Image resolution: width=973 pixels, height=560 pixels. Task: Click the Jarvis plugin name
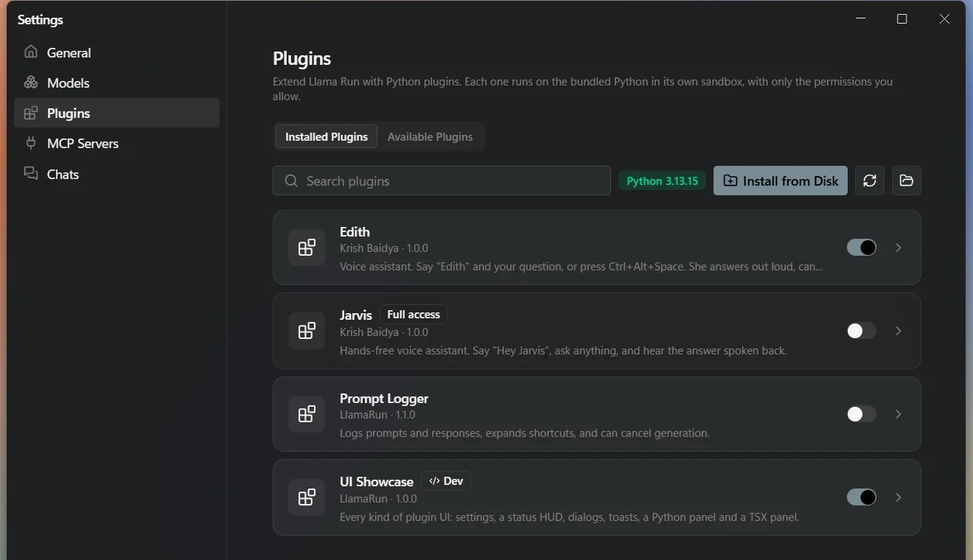pyautogui.click(x=356, y=315)
